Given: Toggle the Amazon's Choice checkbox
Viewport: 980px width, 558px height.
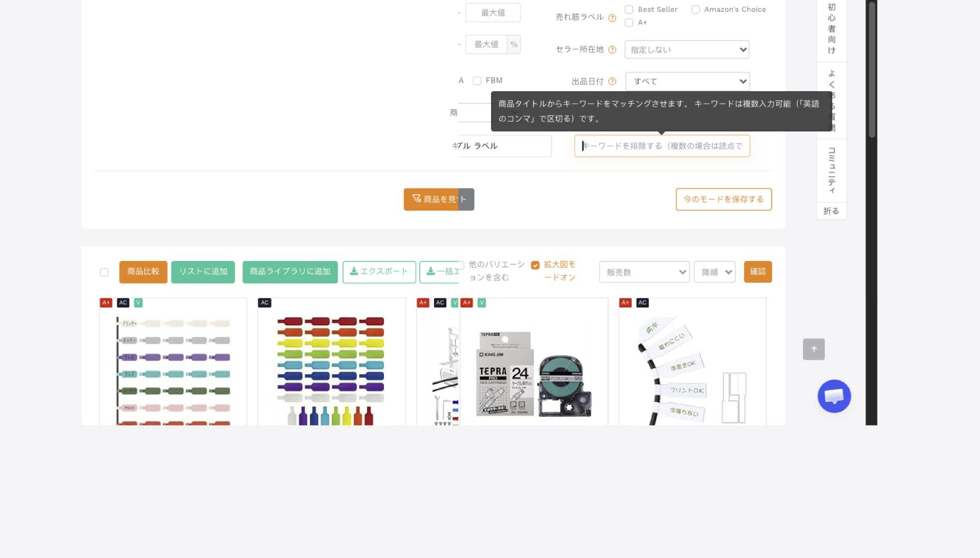Looking at the screenshot, I should [x=695, y=9].
